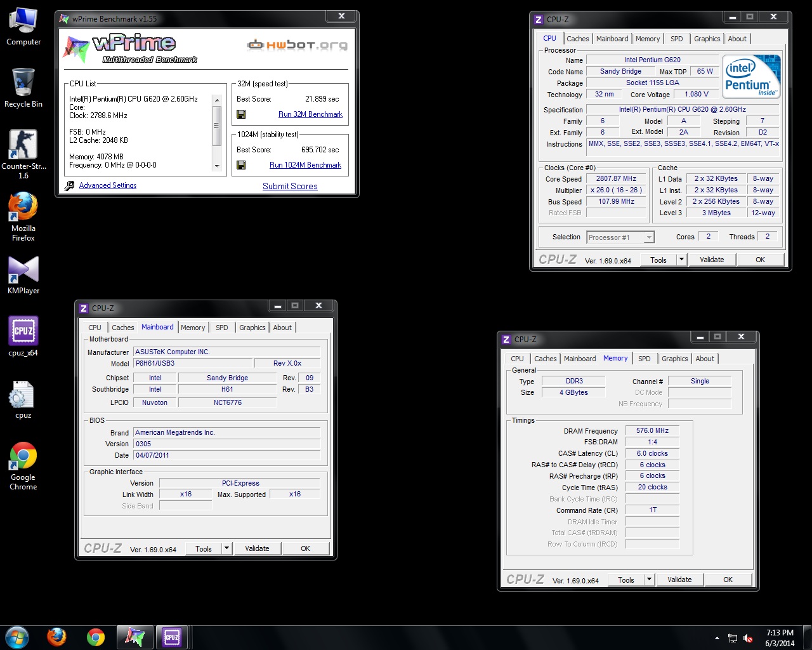
Task: Select the Google Chrome desktop shortcut
Action: click(x=23, y=466)
